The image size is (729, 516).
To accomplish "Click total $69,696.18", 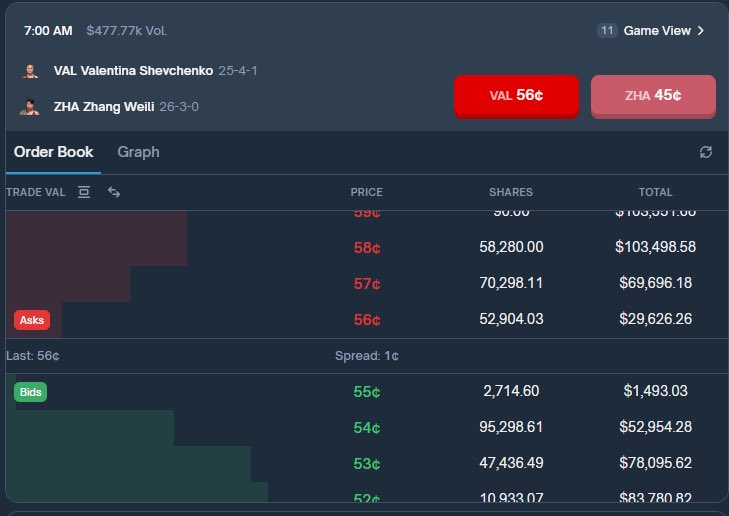I will click(656, 283).
